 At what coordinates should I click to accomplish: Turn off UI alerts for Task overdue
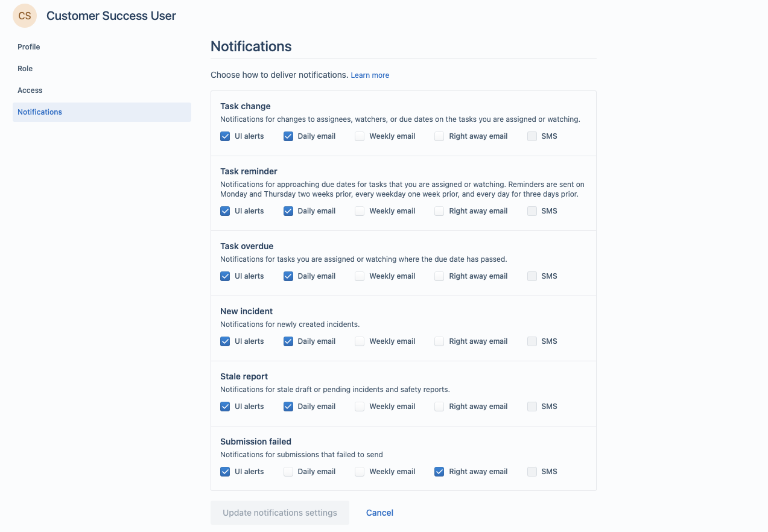click(x=225, y=276)
